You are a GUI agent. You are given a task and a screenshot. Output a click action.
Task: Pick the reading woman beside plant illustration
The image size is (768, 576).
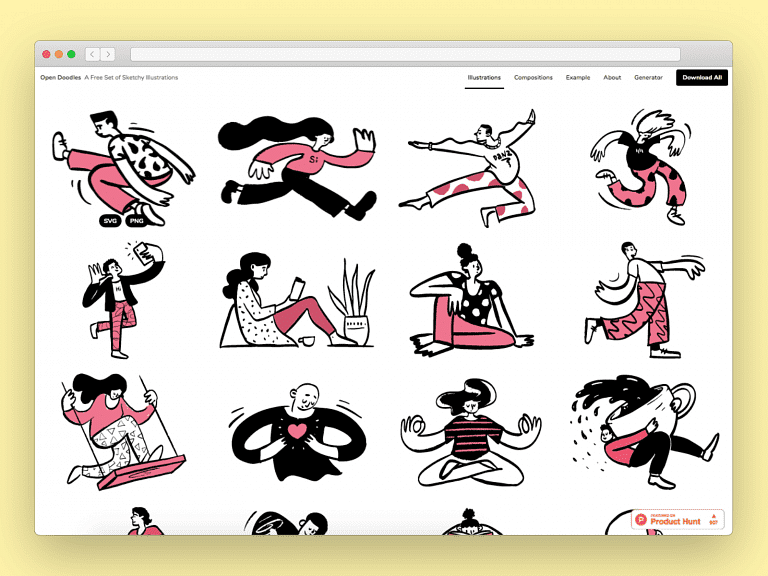point(295,300)
